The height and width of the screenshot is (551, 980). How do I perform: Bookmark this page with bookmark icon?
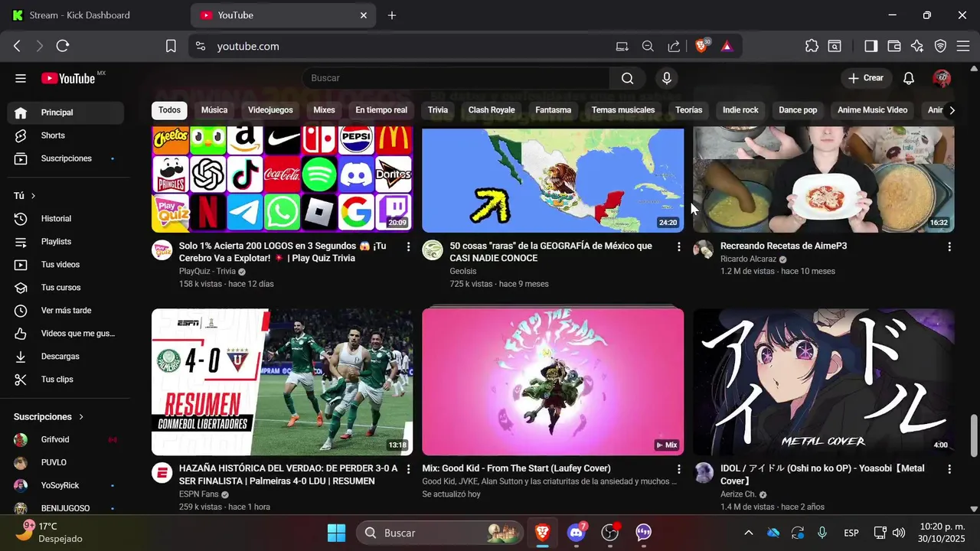tap(171, 46)
